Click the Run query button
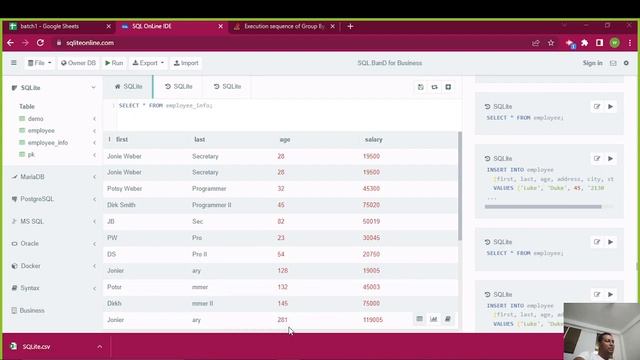 (x=114, y=63)
